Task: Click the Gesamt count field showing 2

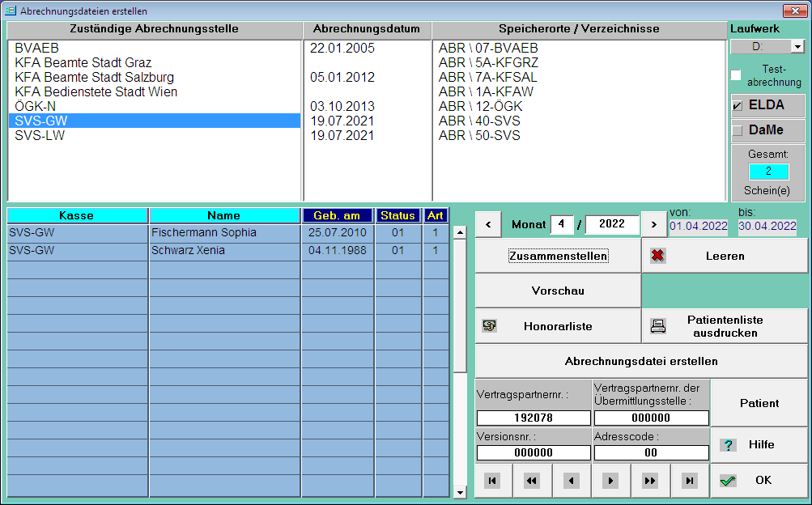Action: click(x=768, y=172)
